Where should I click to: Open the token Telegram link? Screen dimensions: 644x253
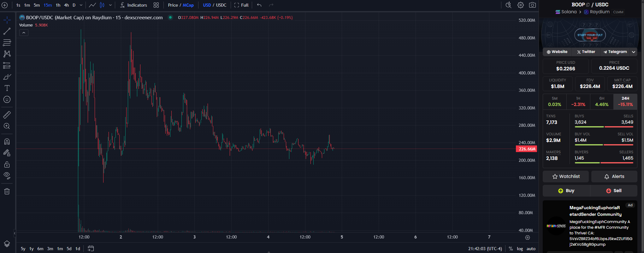click(x=615, y=52)
